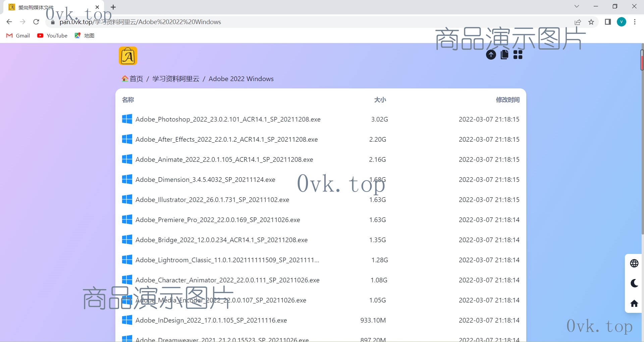This screenshot has height=342, width=644.
Task: Sort files by 名称 column
Action: (x=128, y=100)
